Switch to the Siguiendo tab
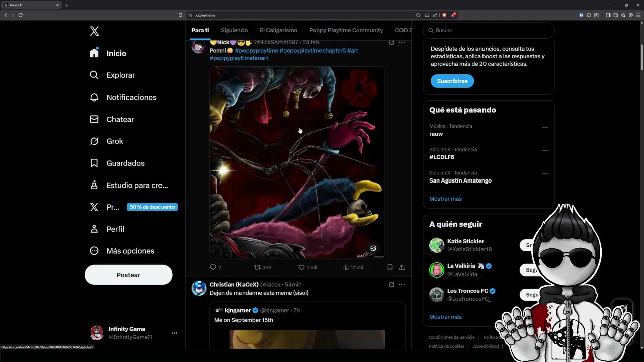644x362 pixels. [x=234, y=30]
